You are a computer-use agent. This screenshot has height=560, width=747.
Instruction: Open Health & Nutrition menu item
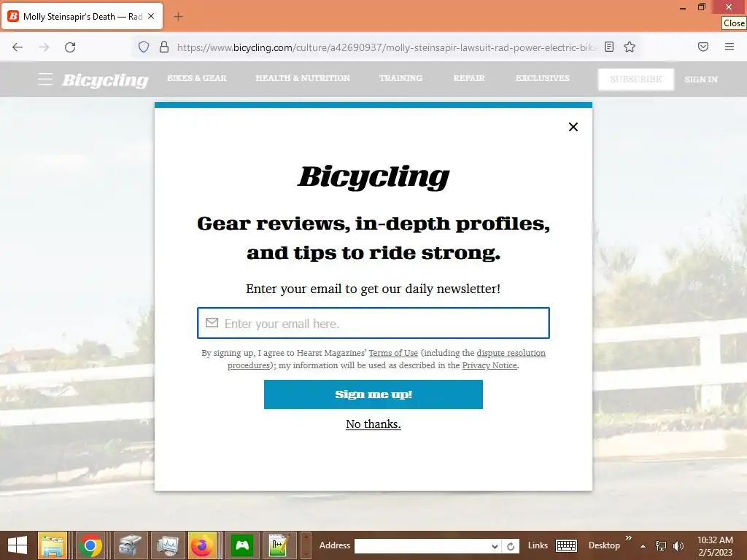[x=303, y=78]
